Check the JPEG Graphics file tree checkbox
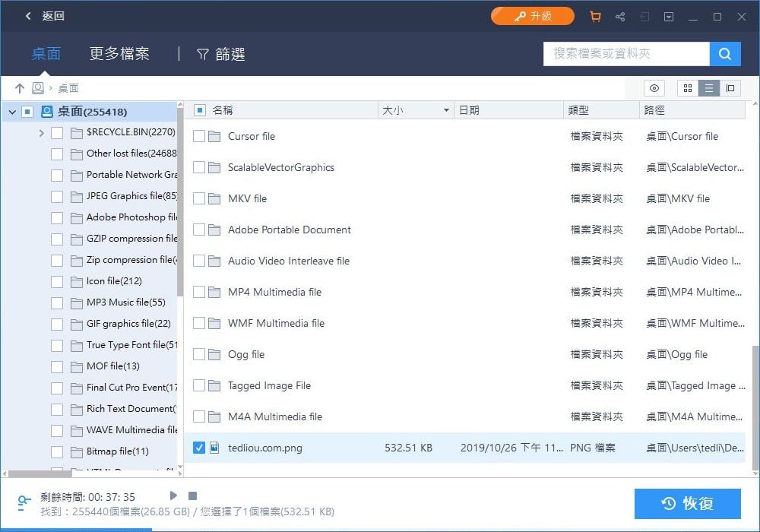Image resolution: width=760 pixels, height=532 pixels. (x=57, y=197)
